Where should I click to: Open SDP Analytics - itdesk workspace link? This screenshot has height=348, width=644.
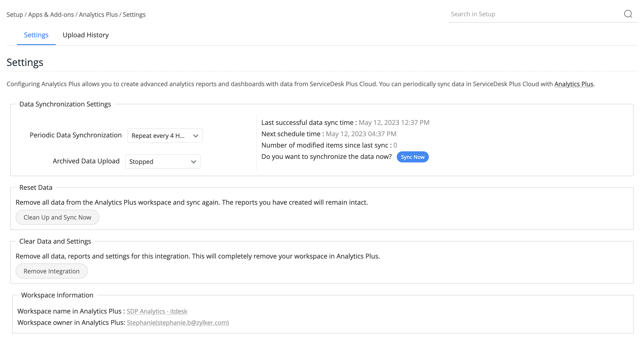157,311
